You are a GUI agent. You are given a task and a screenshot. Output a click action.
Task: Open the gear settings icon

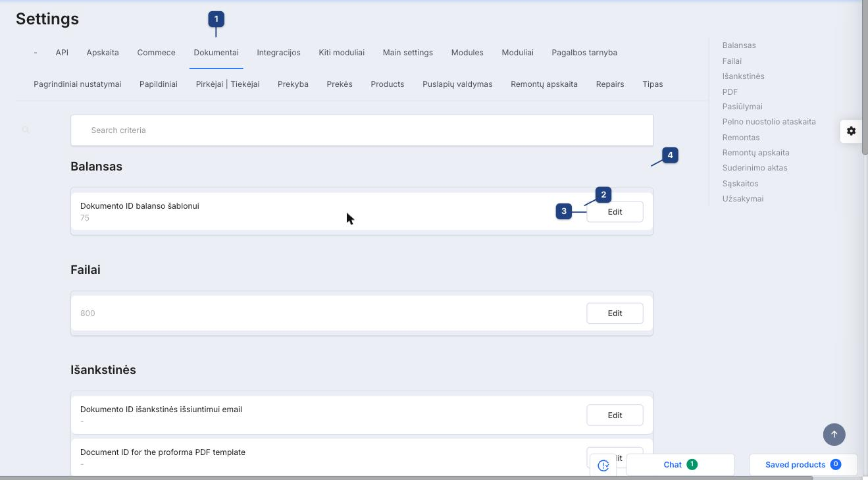[851, 131]
